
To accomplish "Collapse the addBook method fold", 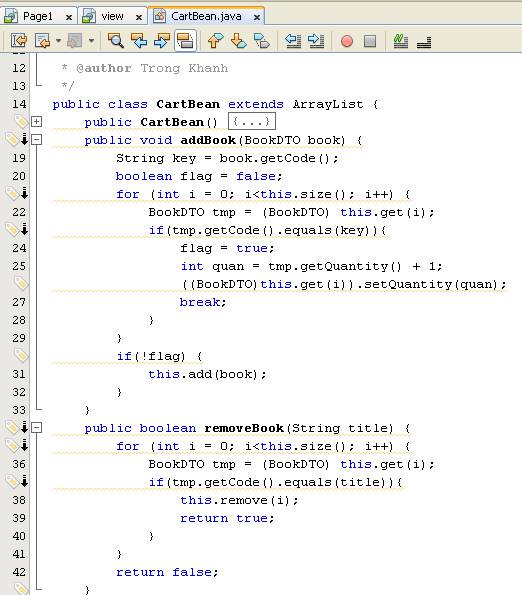I will 36,140.
